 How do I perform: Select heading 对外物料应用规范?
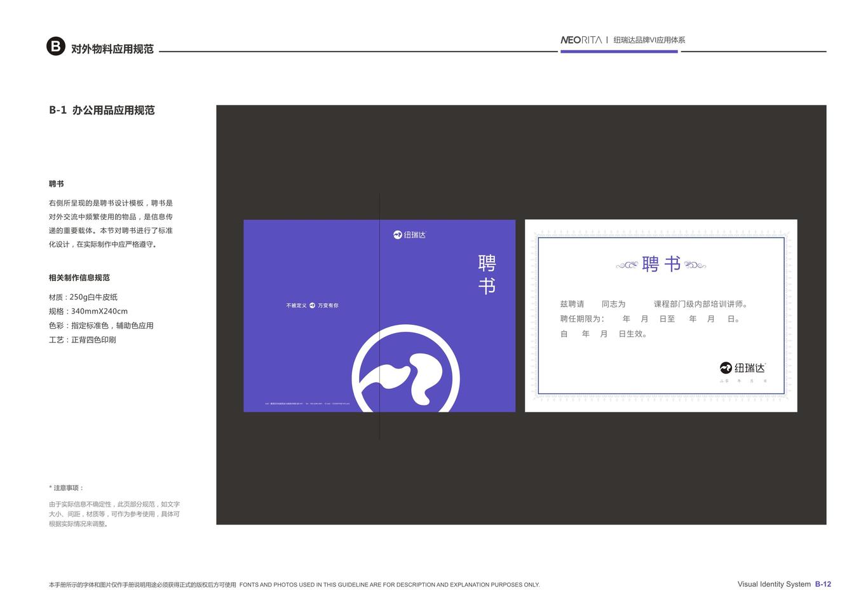point(112,49)
